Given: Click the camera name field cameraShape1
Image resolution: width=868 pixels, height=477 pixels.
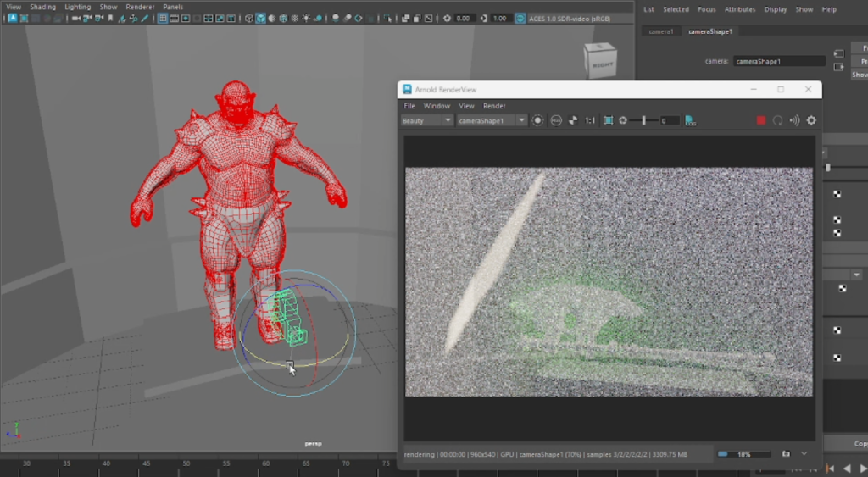Looking at the screenshot, I should pyautogui.click(x=778, y=62).
